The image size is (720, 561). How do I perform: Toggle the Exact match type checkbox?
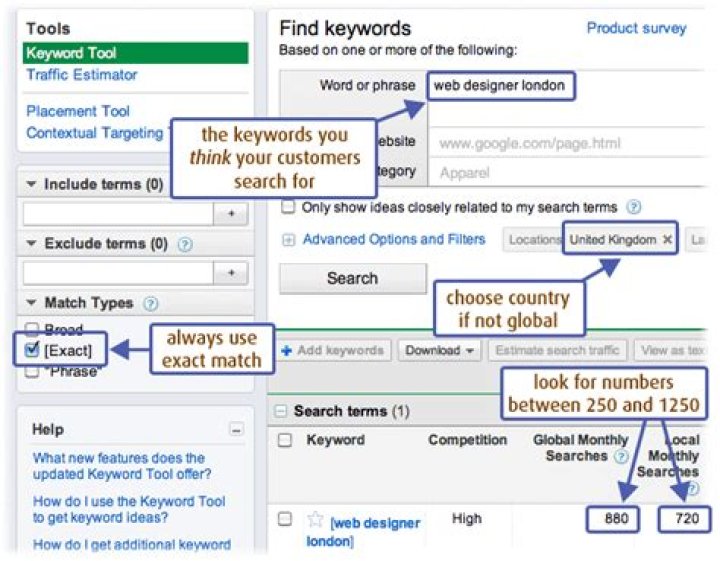[x=32, y=349]
